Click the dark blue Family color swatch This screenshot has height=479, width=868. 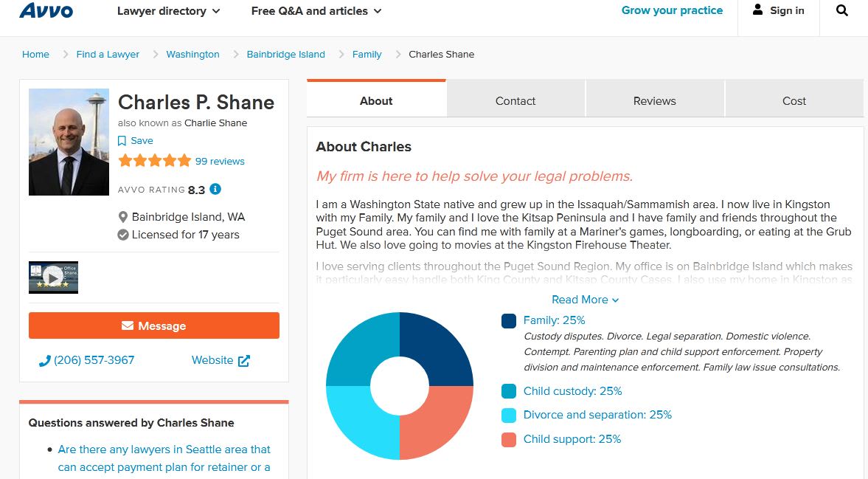pyautogui.click(x=509, y=321)
